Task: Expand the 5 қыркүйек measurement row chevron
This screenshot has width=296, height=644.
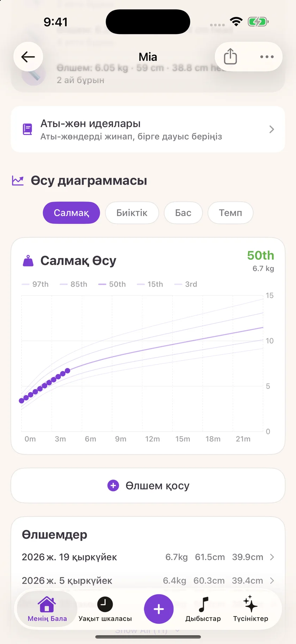Action: coord(272,580)
